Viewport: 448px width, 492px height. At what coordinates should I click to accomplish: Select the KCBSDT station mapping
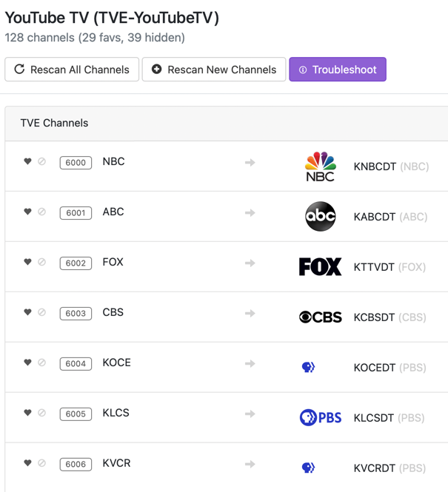(x=390, y=317)
